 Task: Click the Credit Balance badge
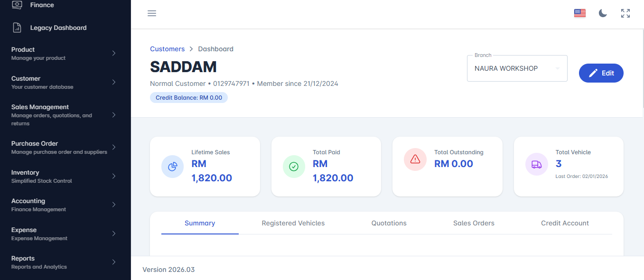[x=189, y=98]
